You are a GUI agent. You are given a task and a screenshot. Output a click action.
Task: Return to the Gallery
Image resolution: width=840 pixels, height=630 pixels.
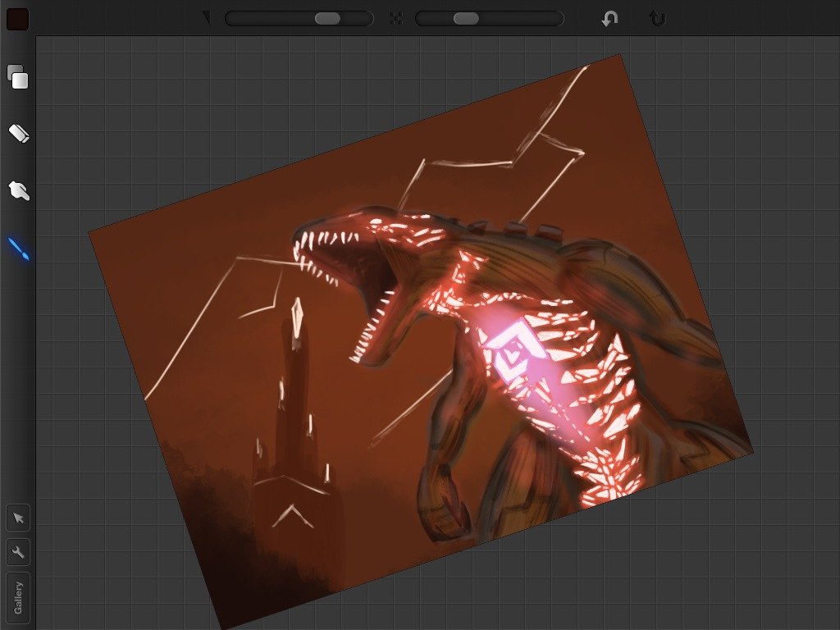(18, 598)
